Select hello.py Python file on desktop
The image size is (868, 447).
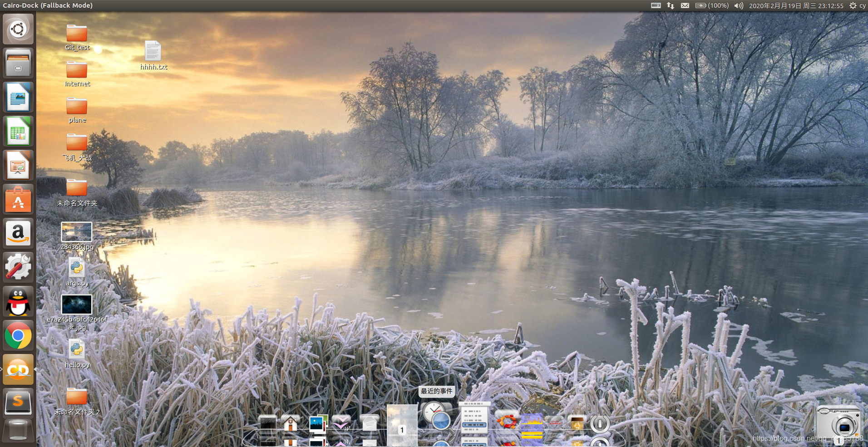point(77,354)
